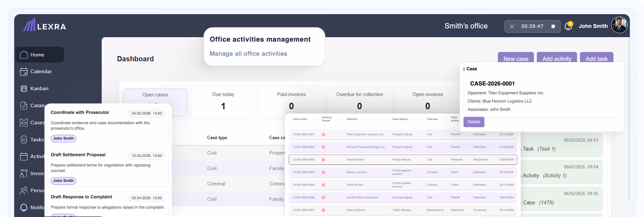644x217 pixels.
Task: Click the red status icon for CASE-2026-0004
Action: 324,172
